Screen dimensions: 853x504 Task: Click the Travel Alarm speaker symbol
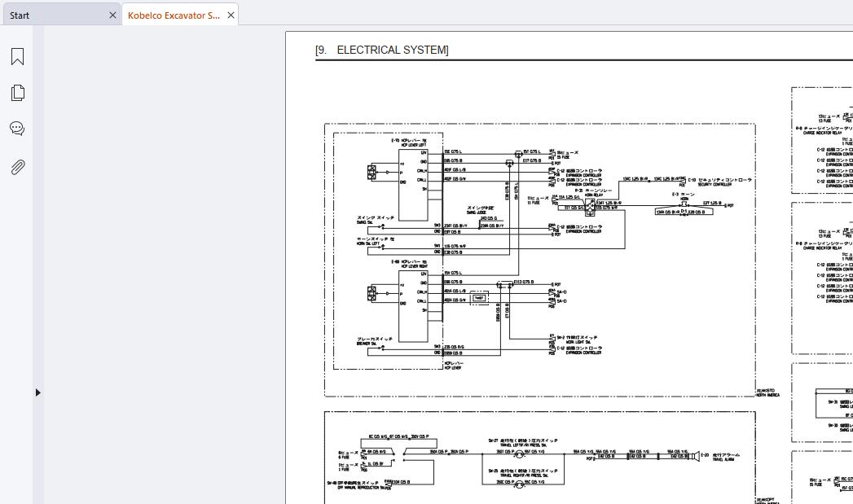[695, 456]
